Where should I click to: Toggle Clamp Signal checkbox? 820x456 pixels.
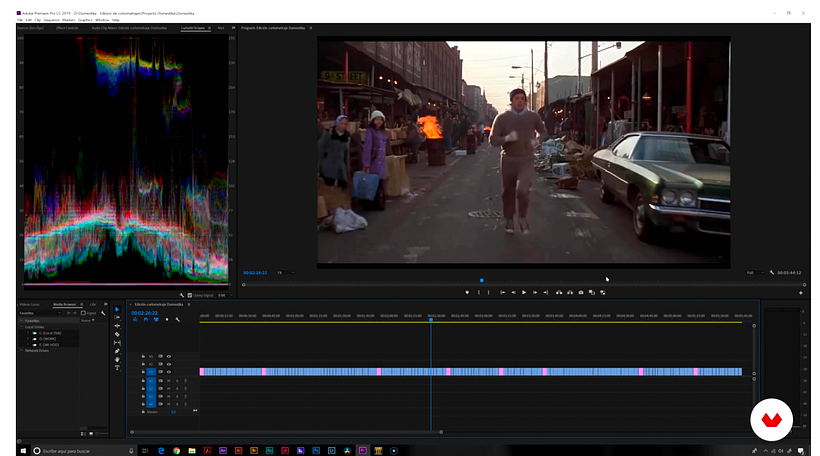(190, 295)
